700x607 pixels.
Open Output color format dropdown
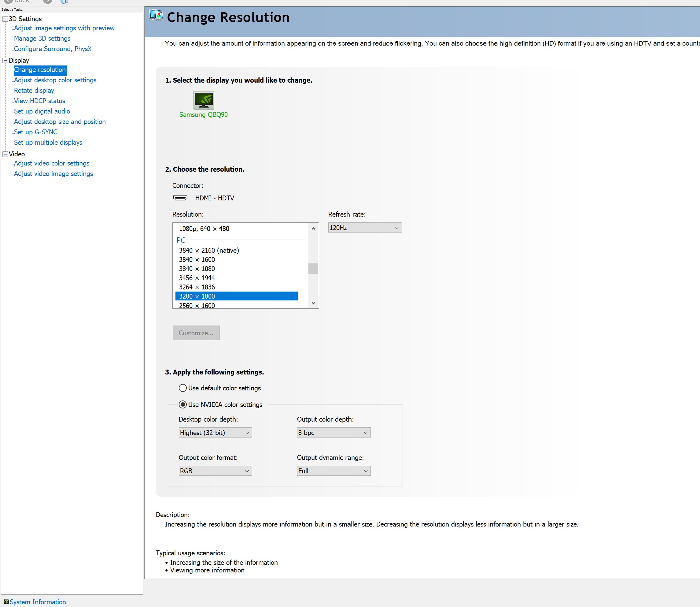point(215,471)
